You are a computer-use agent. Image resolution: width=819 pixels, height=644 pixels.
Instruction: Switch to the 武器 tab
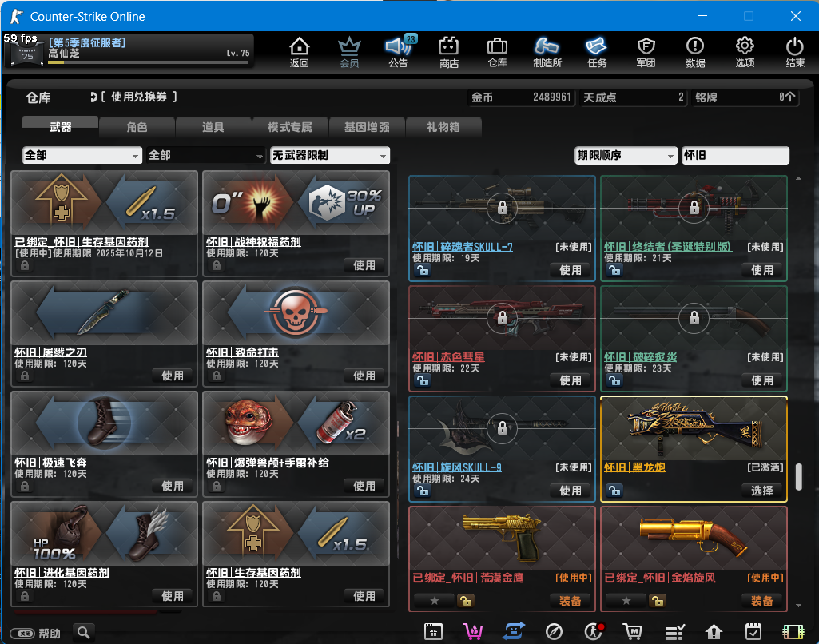pyautogui.click(x=60, y=126)
